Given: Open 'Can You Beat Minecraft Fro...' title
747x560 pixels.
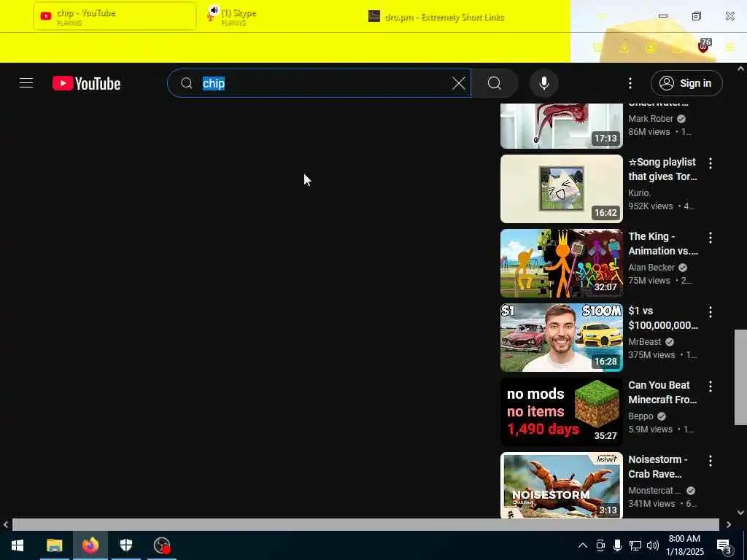Looking at the screenshot, I should [662, 392].
